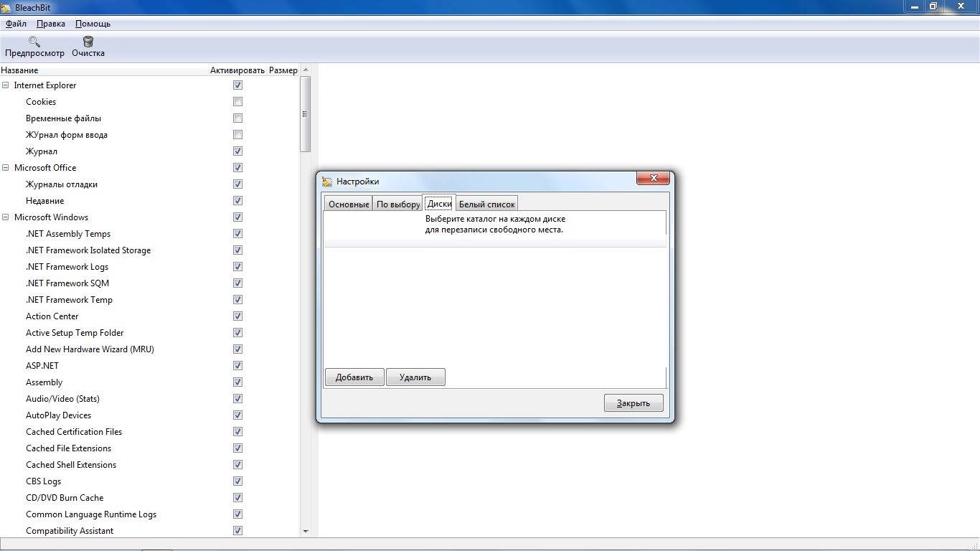Select the Диски tab

point(439,203)
